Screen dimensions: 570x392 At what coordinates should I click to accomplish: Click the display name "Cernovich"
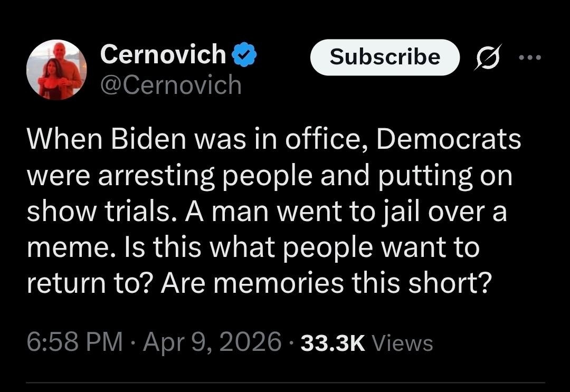point(163,54)
